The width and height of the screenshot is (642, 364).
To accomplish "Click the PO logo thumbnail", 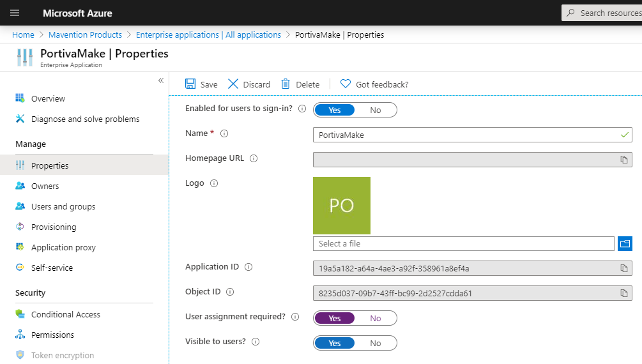I will click(342, 206).
